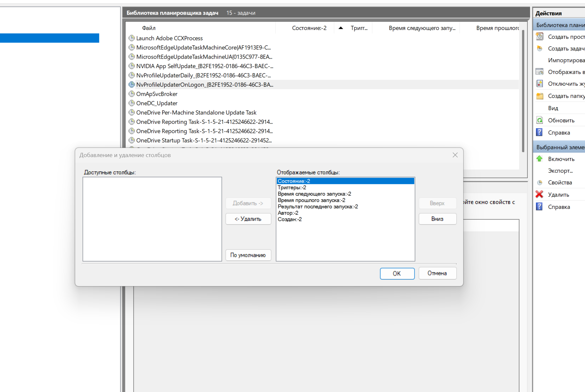The image size is (585, 392).
Task: Choose Импортировать action in Actions pane
Action: (x=566, y=60)
